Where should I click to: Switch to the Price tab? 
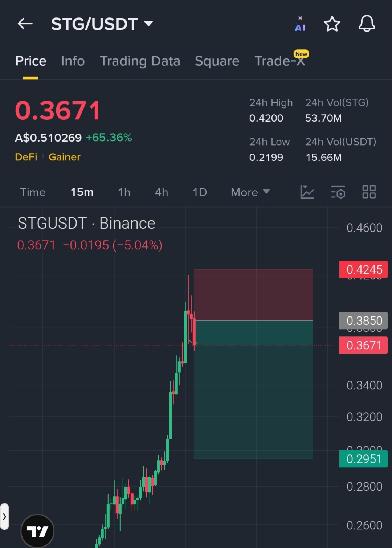[x=31, y=61]
